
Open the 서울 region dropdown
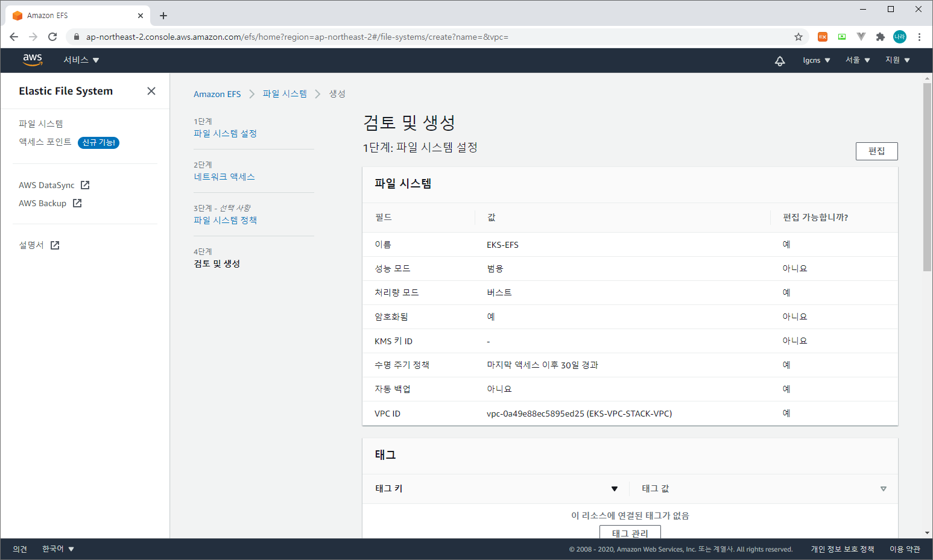pyautogui.click(x=858, y=60)
